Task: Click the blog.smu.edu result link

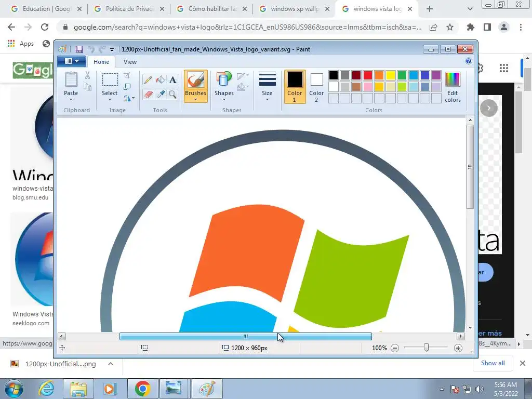Action: tap(31, 197)
